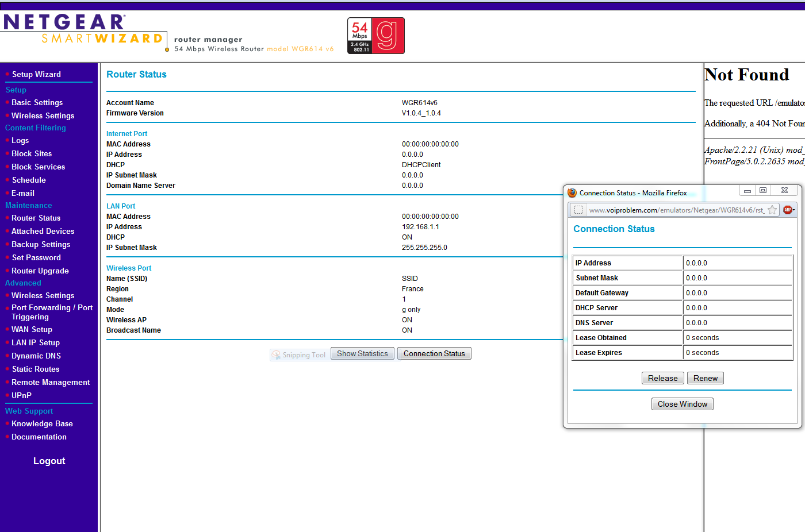The image size is (805, 532).
Task: Open Static Routes
Action: 36,369
